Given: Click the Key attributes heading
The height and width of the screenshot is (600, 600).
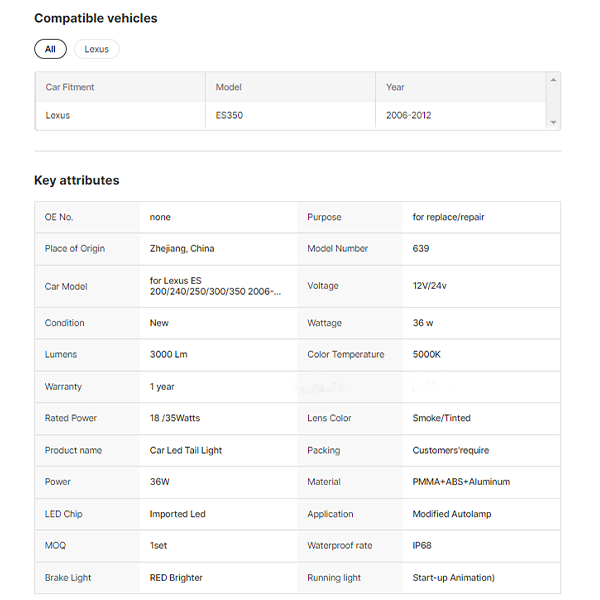Looking at the screenshot, I should (77, 181).
